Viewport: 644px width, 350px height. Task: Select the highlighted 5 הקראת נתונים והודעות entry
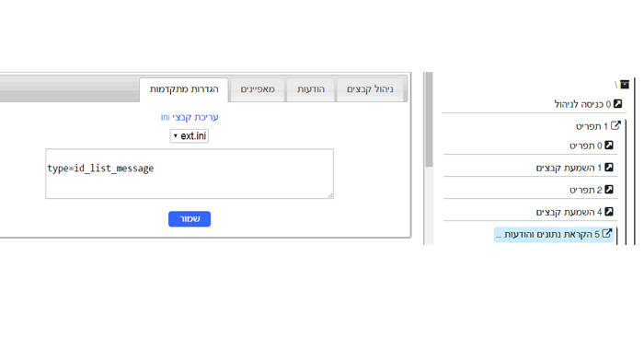click(554, 235)
